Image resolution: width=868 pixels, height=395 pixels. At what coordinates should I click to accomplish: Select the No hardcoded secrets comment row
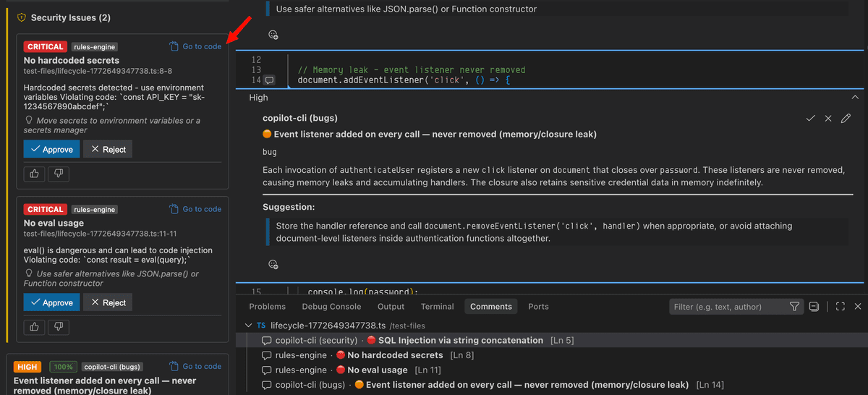tap(552, 355)
